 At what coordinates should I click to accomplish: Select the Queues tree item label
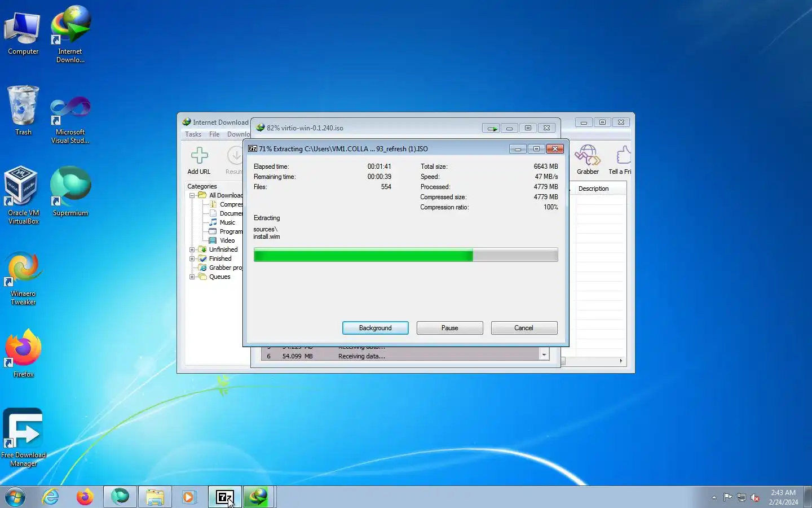219,277
